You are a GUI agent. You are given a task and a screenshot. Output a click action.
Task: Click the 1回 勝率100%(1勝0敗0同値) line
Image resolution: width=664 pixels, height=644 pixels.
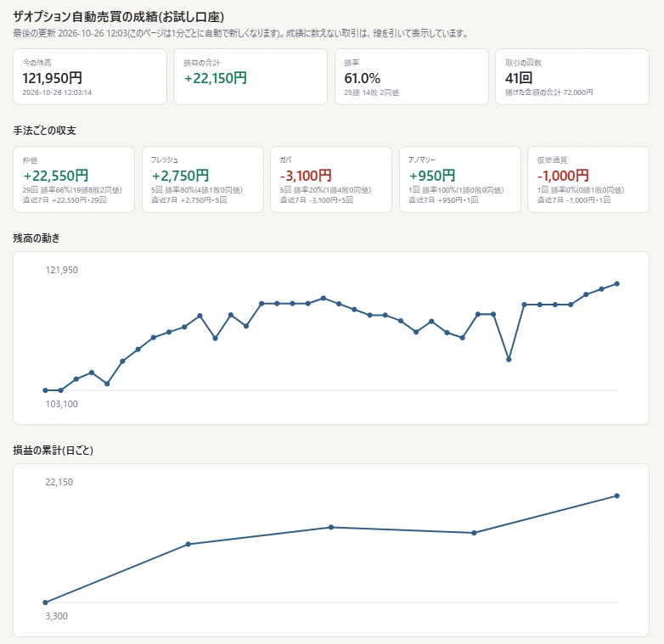click(456, 190)
